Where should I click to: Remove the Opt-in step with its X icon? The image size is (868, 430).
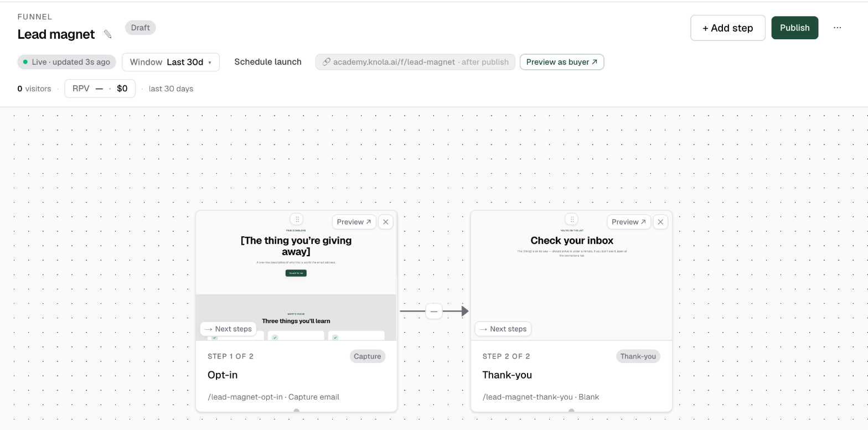coord(386,222)
